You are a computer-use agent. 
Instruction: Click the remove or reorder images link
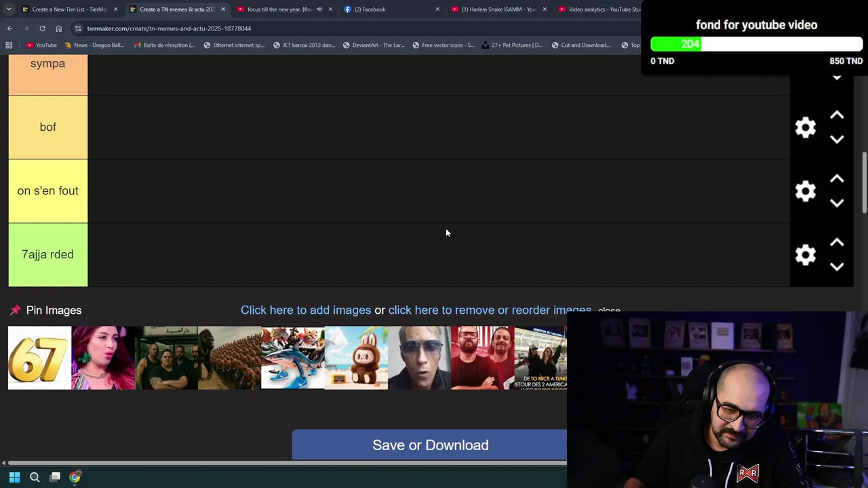coord(490,310)
